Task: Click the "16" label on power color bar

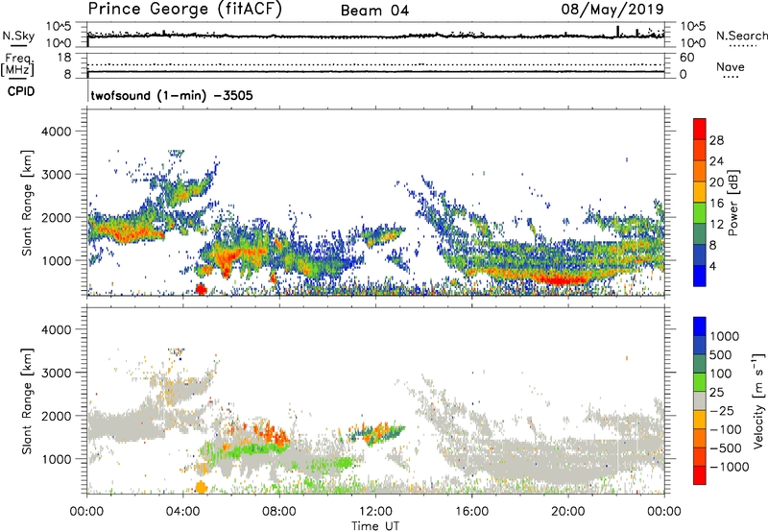Action: [x=716, y=204]
